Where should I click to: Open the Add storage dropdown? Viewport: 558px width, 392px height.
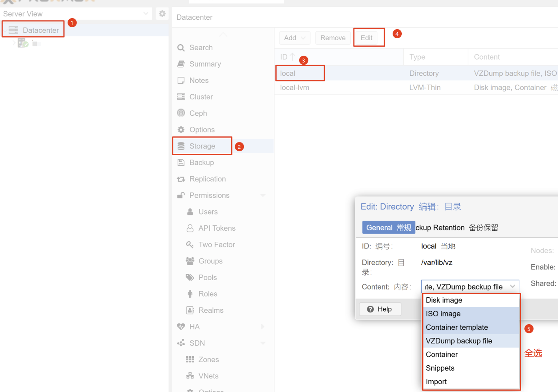[295, 38]
